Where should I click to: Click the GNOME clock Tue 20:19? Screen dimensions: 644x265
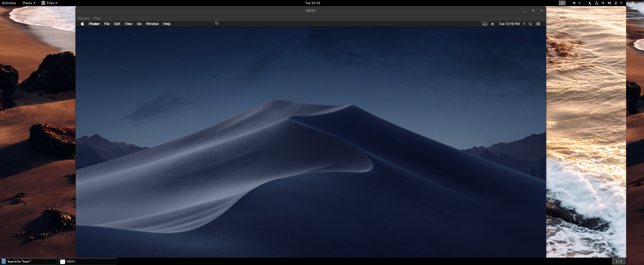coord(313,3)
